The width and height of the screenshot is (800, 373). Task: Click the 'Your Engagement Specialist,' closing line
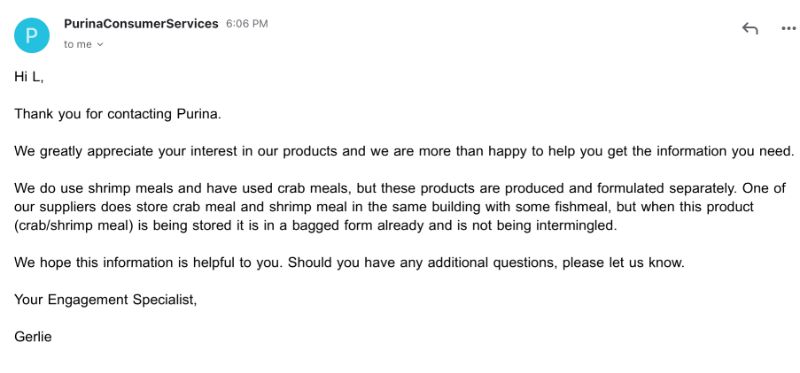[106, 300]
